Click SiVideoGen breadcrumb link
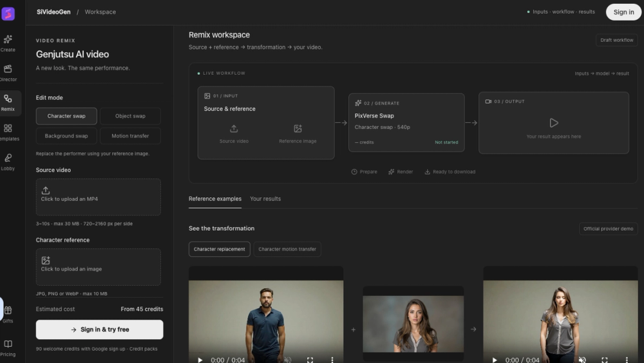The image size is (644, 363). point(53,12)
